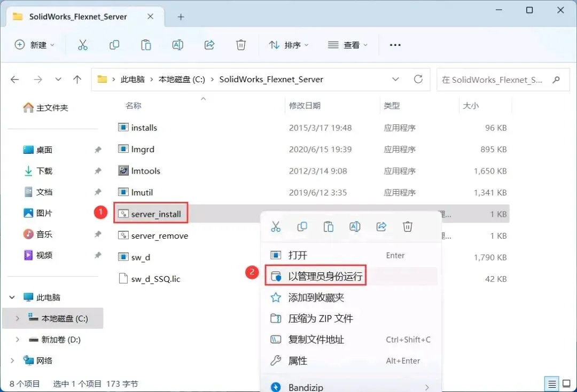Sort by 类型 column header
The height and width of the screenshot is (392, 577).
pos(392,106)
